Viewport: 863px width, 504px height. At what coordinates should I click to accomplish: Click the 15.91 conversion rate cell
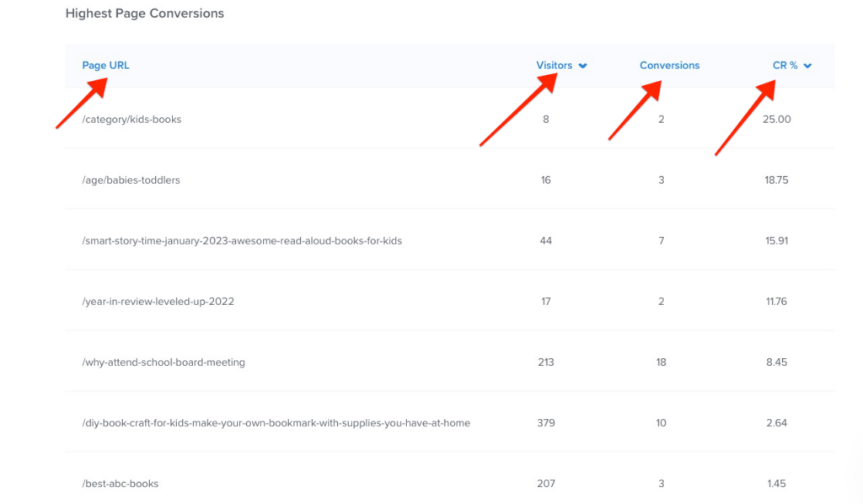coord(775,240)
